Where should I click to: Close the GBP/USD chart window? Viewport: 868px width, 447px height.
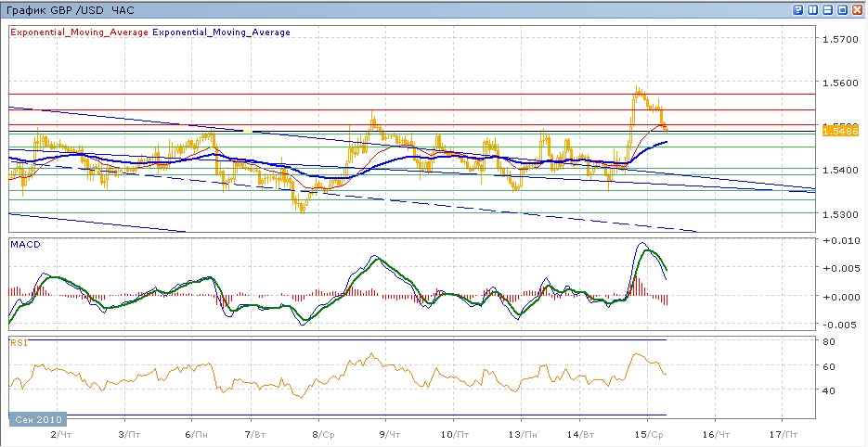tap(858, 9)
